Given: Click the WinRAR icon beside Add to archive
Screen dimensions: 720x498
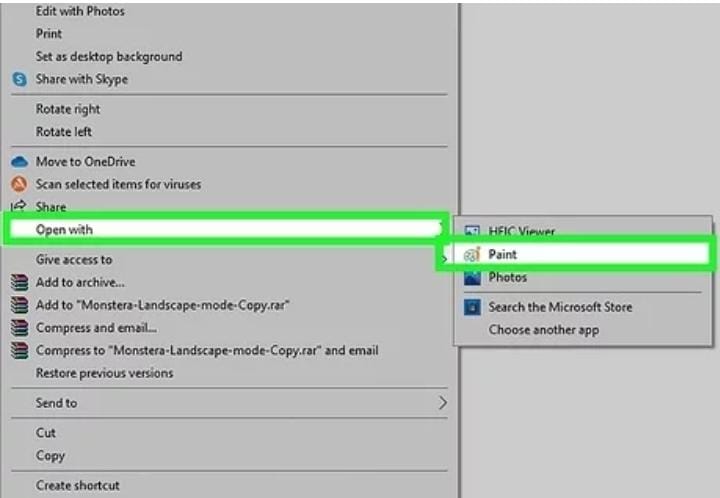Looking at the screenshot, I should click(x=18, y=283).
